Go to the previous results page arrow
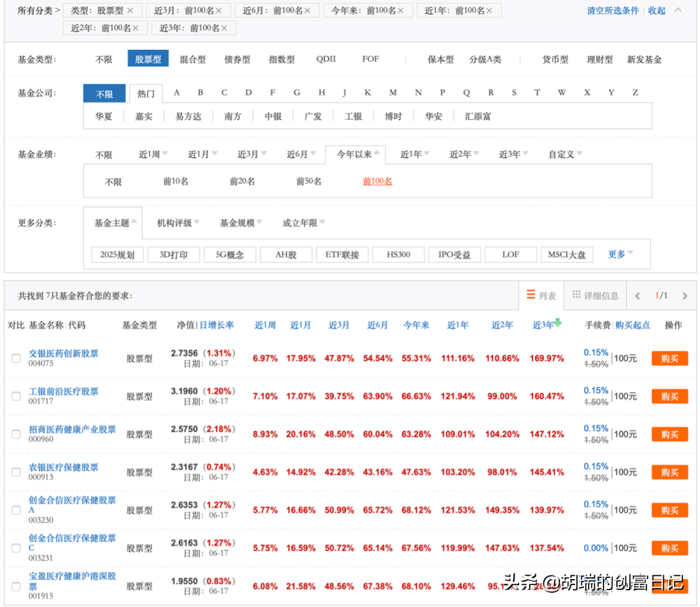Image resolution: width=700 pixels, height=607 pixels. pyautogui.click(x=638, y=296)
